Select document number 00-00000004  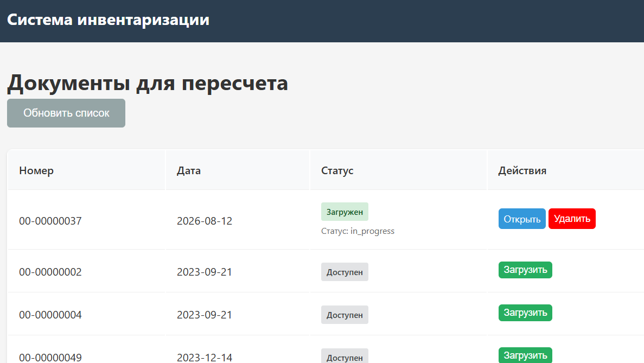point(50,315)
